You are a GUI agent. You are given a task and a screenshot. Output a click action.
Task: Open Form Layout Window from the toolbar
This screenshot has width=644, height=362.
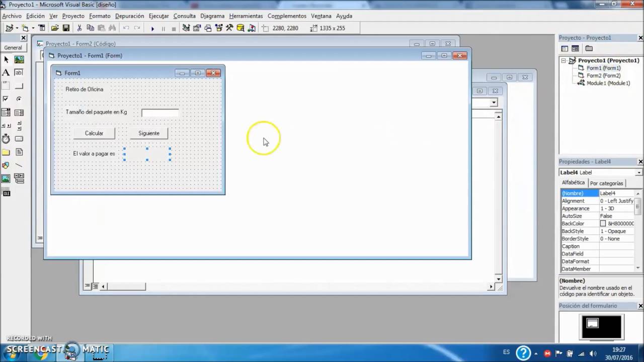(208, 28)
